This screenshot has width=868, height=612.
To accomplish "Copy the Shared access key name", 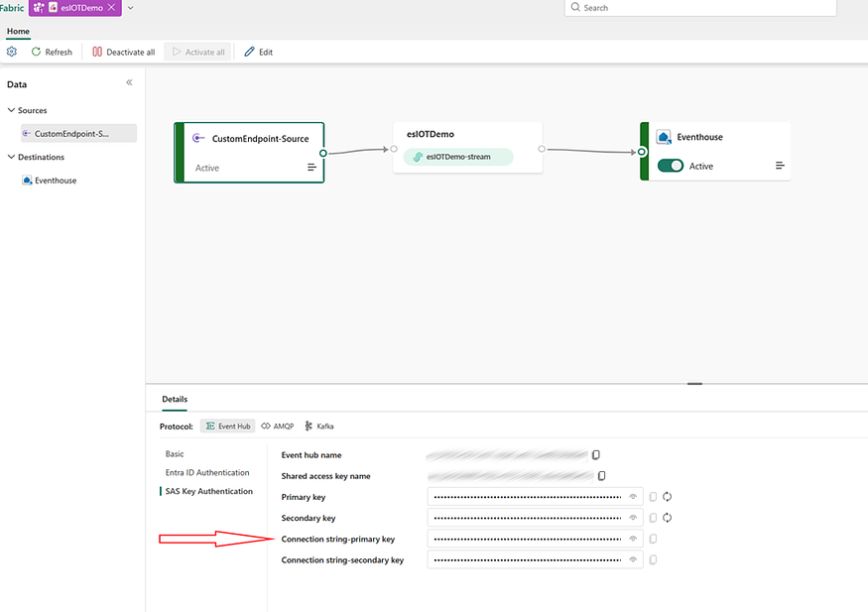I will [601, 476].
